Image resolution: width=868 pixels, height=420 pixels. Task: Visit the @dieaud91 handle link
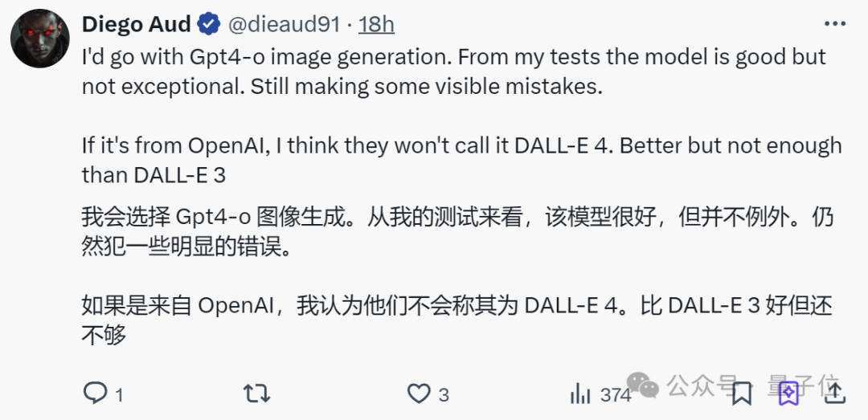[284, 25]
